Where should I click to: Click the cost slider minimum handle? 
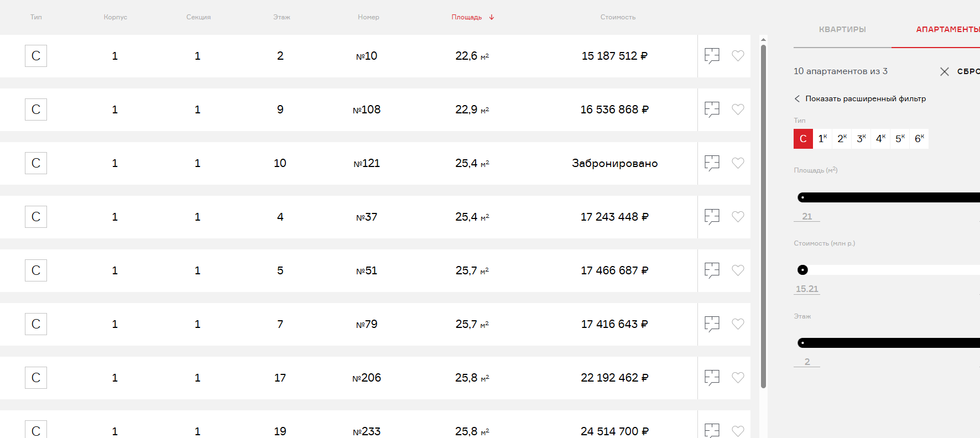pos(802,270)
